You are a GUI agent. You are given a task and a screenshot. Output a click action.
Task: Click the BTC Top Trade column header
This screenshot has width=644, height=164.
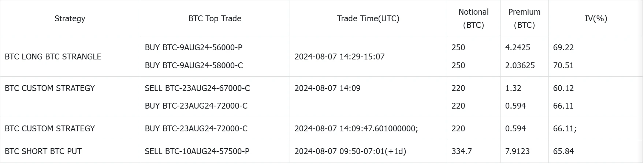[215, 18]
